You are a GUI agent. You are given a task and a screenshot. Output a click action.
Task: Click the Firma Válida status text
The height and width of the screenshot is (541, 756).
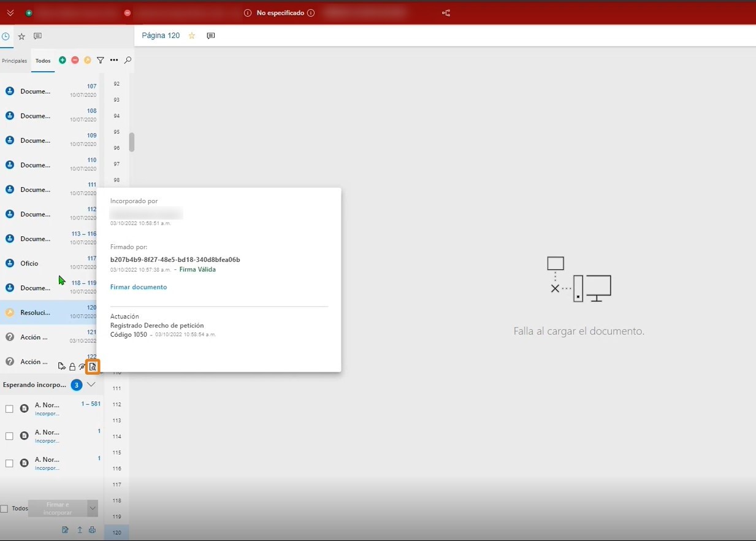(197, 269)
